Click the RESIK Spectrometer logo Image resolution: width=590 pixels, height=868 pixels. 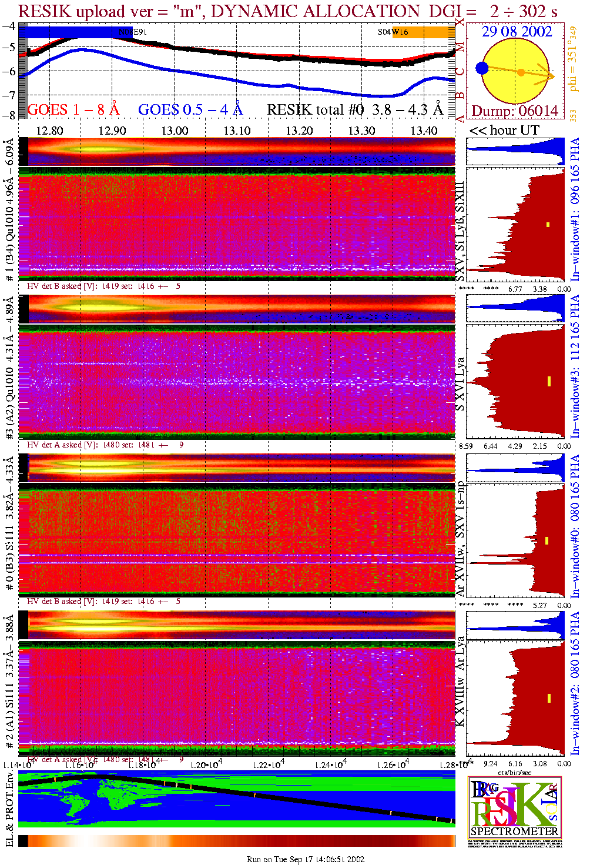[515, 806]
